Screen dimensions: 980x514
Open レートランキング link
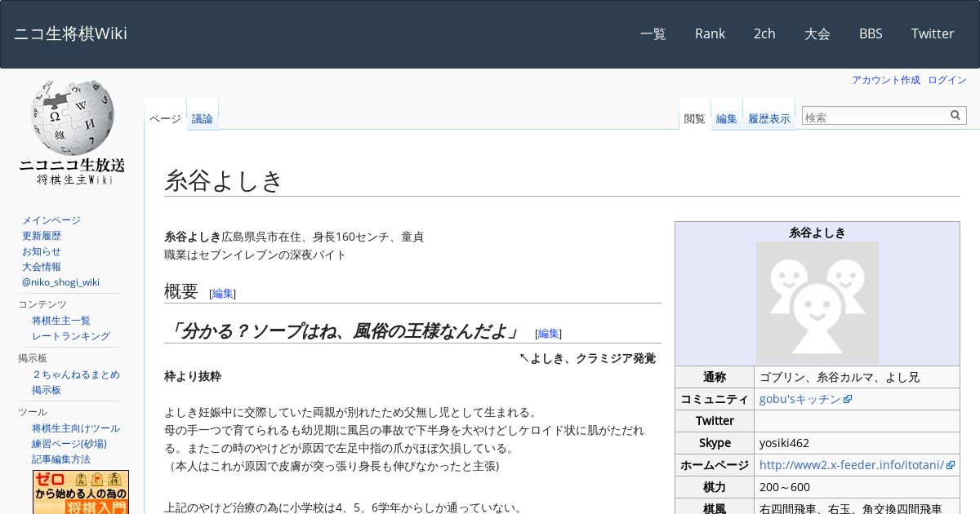(x=71, y=336)
